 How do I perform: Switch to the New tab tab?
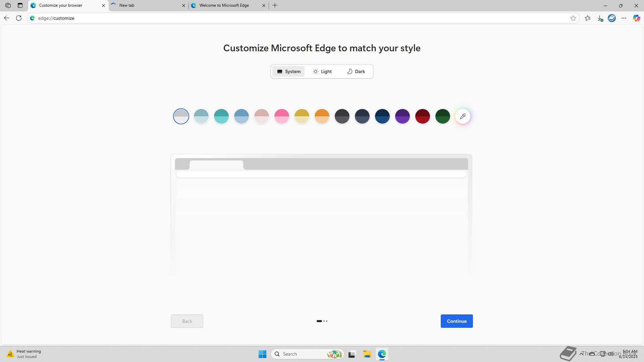pos(148,5)
